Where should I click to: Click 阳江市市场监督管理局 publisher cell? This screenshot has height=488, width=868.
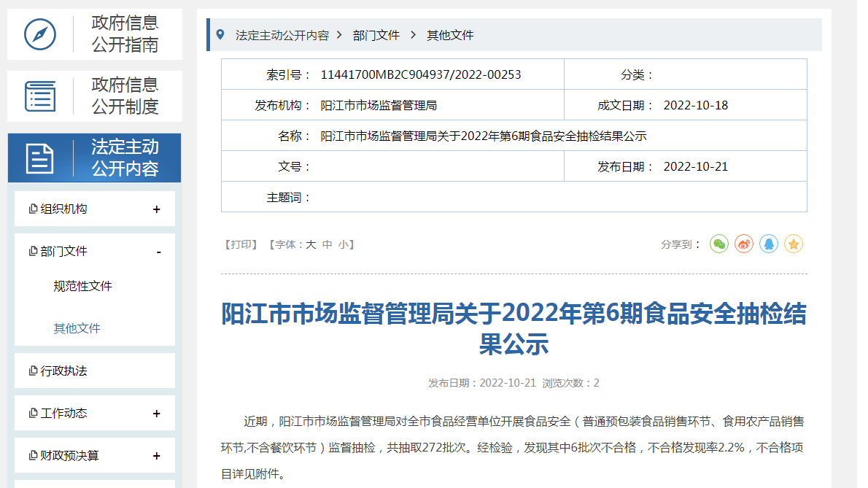point(379,105)
